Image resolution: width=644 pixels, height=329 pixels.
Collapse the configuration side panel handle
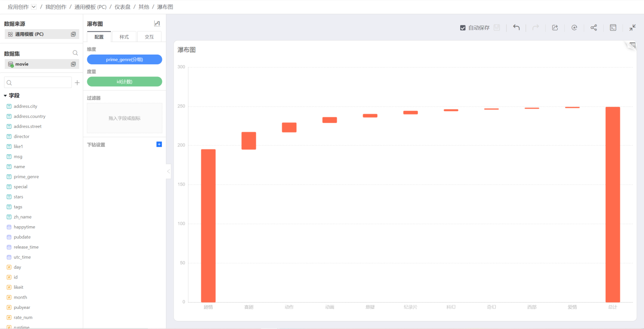click(169, 171)
